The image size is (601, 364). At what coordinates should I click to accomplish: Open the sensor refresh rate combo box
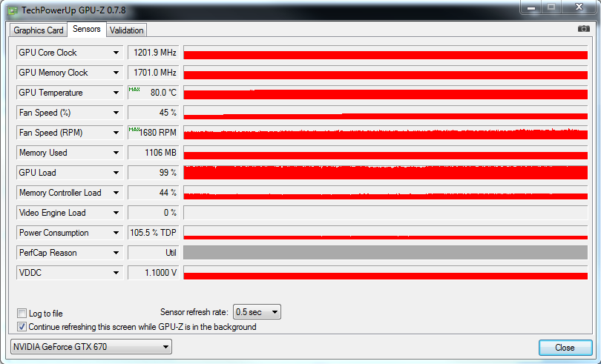point(257,312)
